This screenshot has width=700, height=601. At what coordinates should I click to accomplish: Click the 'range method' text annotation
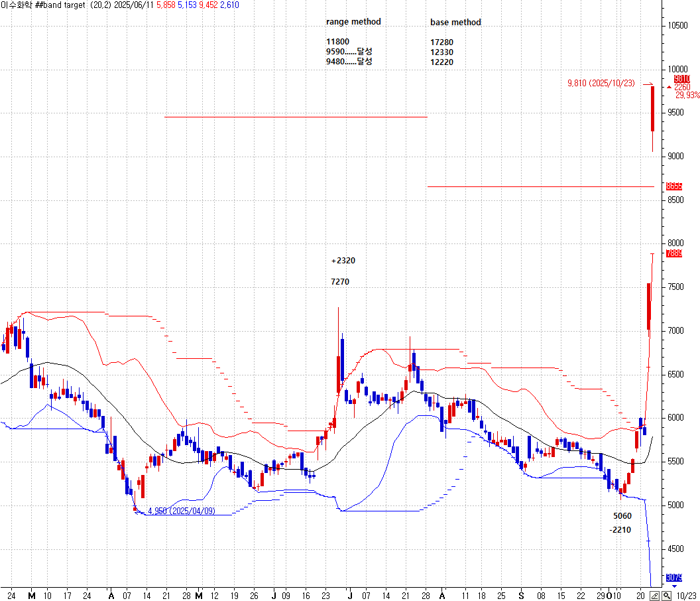click(353, 22)
